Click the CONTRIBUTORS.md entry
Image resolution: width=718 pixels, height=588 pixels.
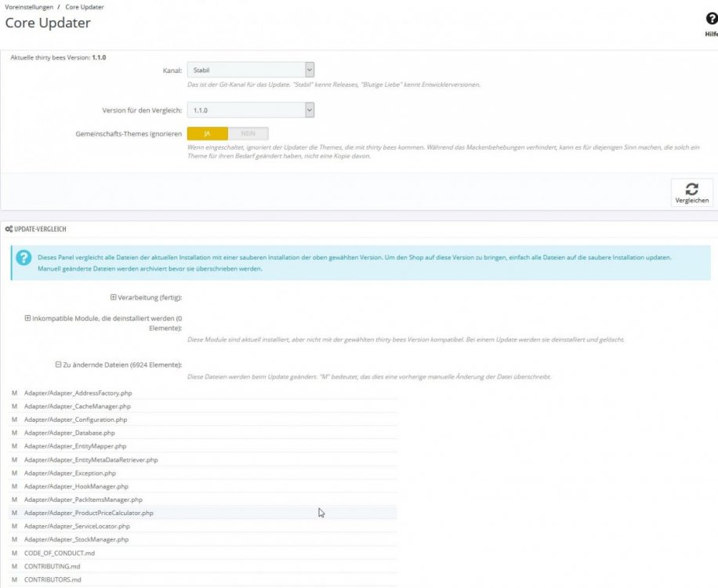pyautogui.click(x=53, y=579)
